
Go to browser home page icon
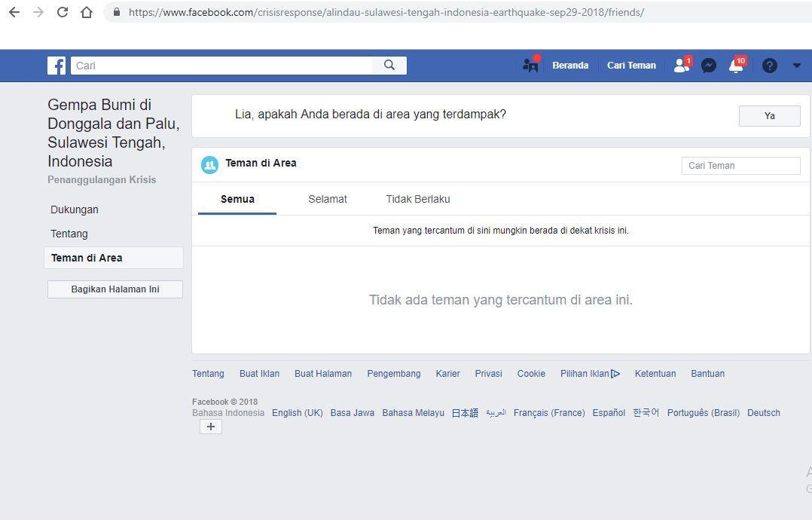pyautogui.click(x=87, y=12)
